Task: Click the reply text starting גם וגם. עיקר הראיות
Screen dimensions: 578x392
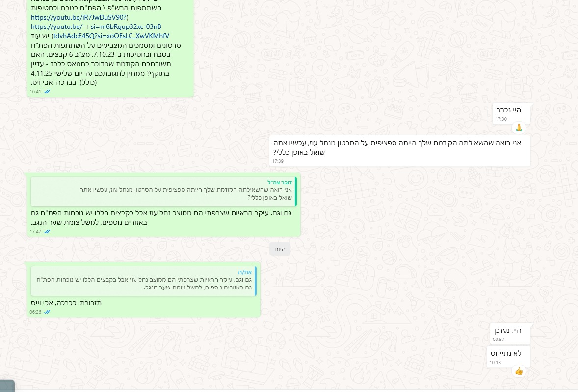Action: coord(164,217)
